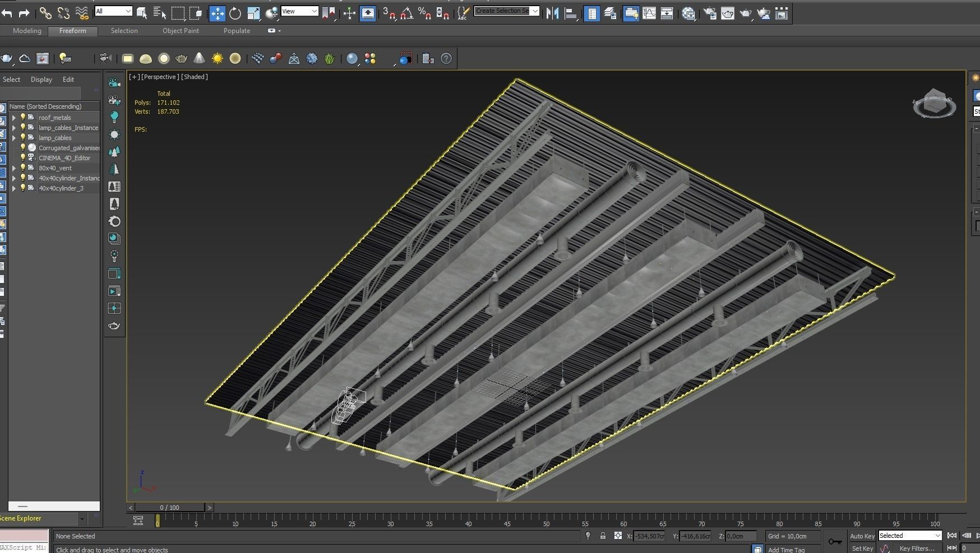Open the Rendered Frame Window
This screenshot has height=553, width=980.
(x=728, y=13)
